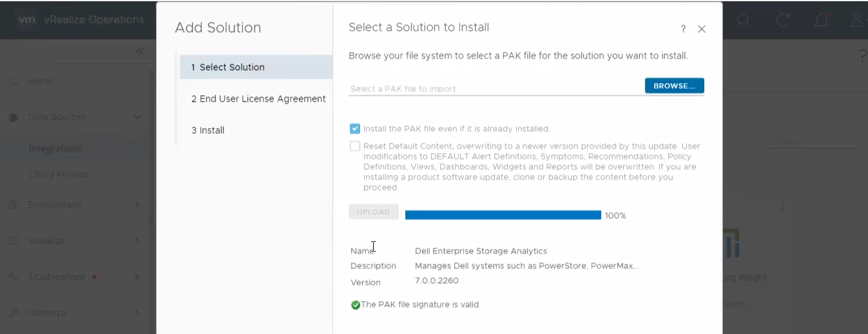
Task: Enable the Reset Default Content checkbox
Action: (355, 146)
